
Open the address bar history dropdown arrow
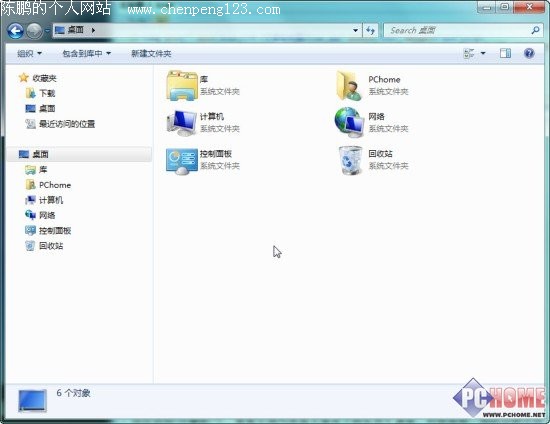[x=355, y=31]
